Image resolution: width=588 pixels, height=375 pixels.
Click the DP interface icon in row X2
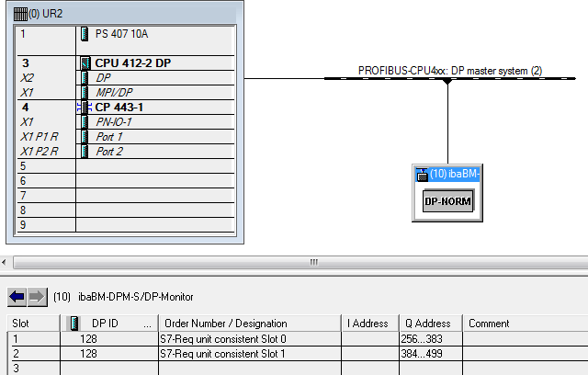[85, 77]
